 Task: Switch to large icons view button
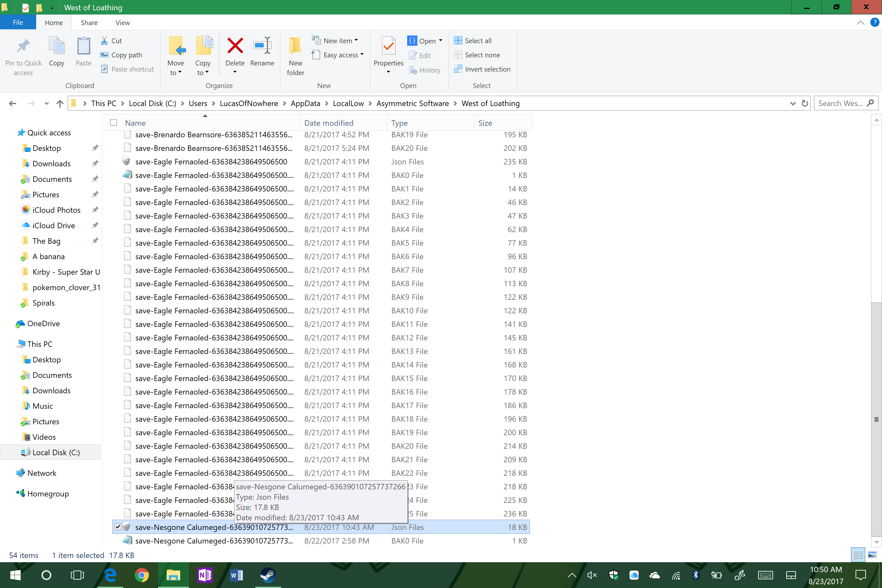point(872,554)
